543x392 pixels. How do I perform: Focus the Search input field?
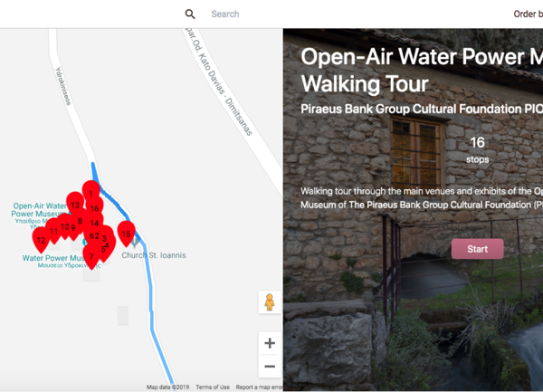pos(225,14)
